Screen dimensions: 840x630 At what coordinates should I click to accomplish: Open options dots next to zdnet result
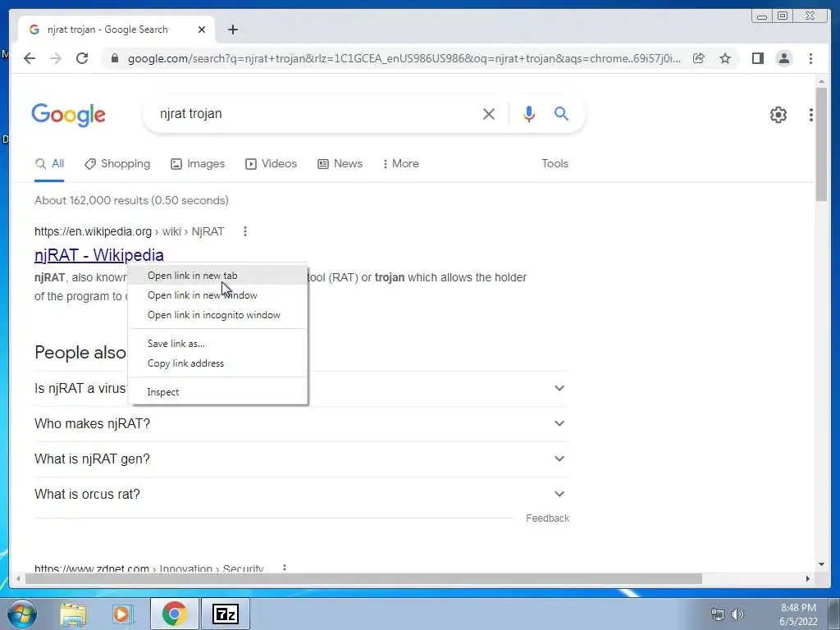click(285, 568)
